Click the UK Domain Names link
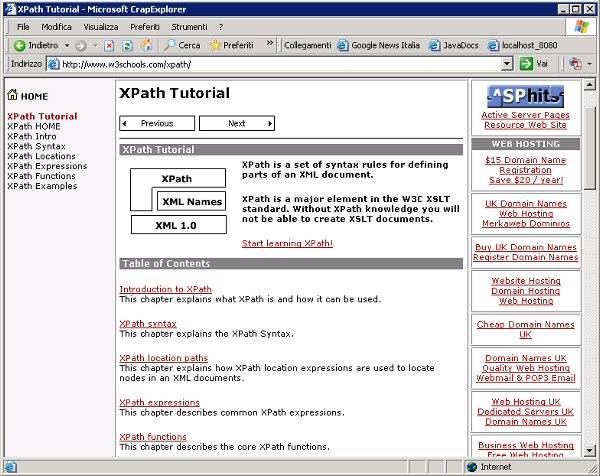 click(526, 204)
